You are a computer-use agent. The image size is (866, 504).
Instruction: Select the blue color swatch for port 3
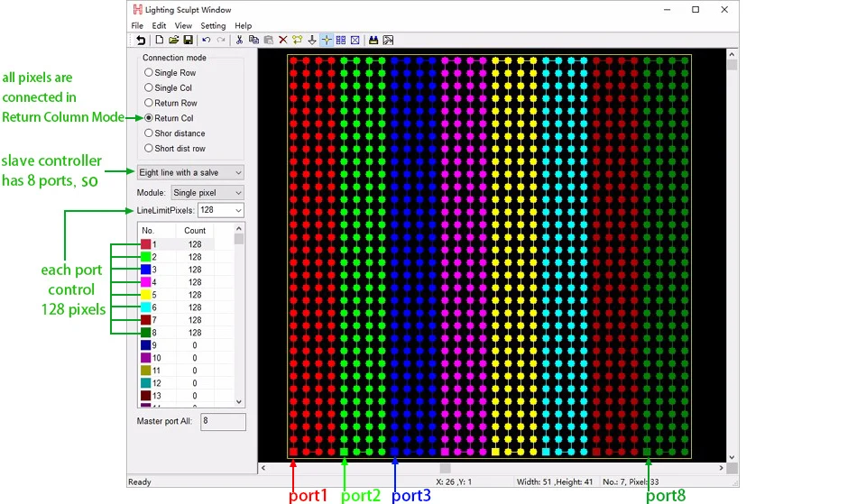145,270
